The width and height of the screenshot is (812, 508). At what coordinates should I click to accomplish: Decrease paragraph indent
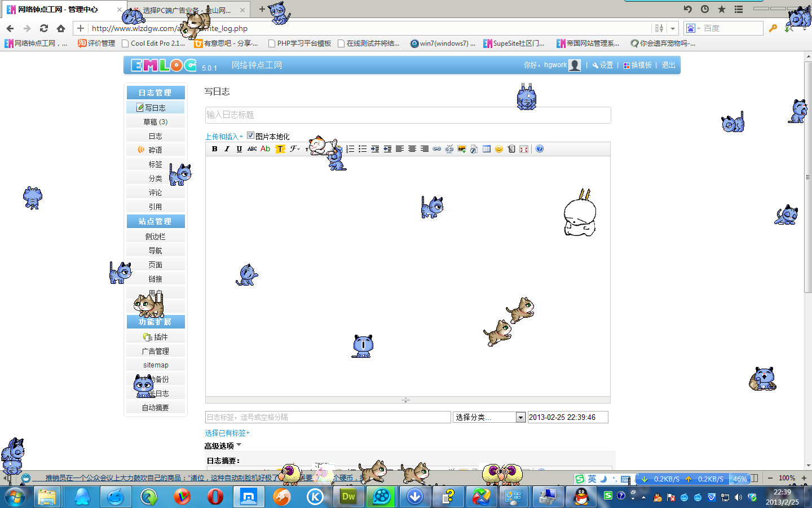coord(387,149)
